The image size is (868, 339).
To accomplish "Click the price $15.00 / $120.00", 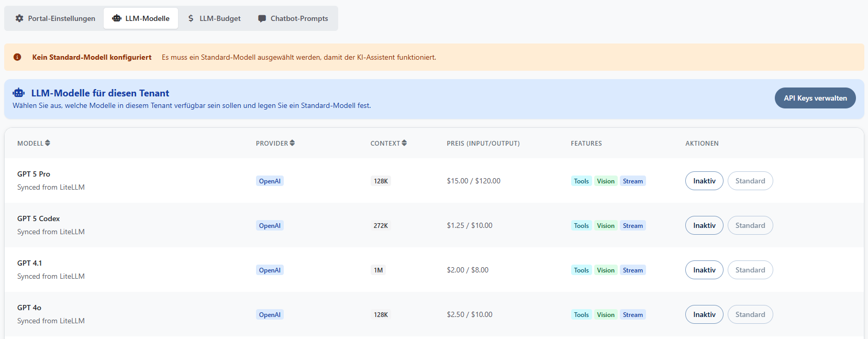I will (473, 181).
